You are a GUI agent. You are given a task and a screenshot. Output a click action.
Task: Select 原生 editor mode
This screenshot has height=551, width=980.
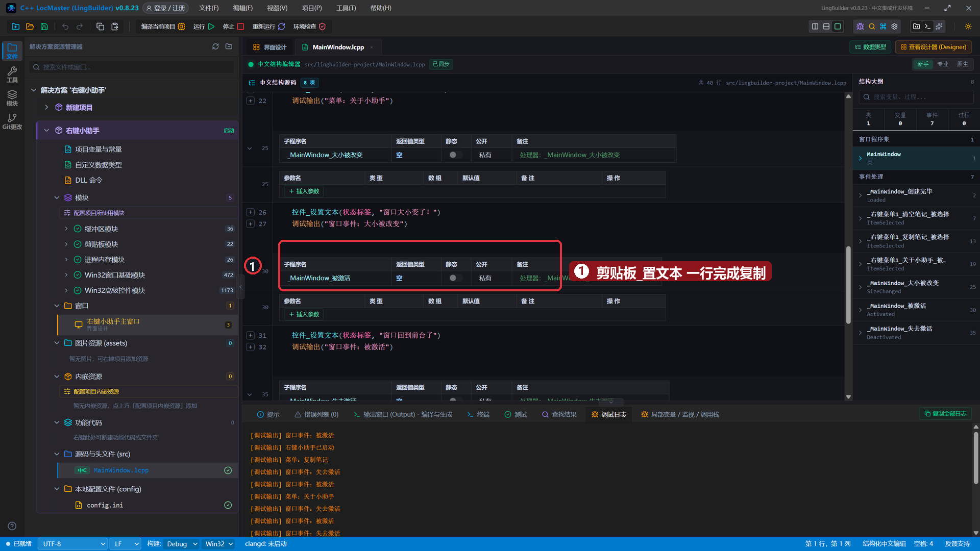pyautogui.click(x=962, y=64)
